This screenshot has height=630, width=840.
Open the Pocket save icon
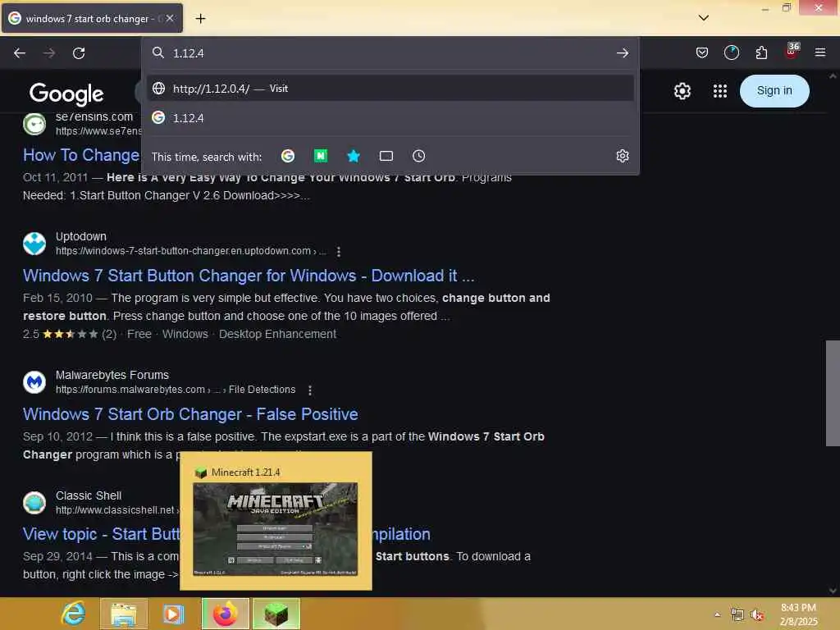(702, 52)
